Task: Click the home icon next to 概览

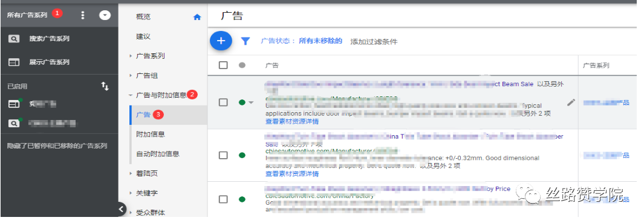Action: [x=197, y=17]
